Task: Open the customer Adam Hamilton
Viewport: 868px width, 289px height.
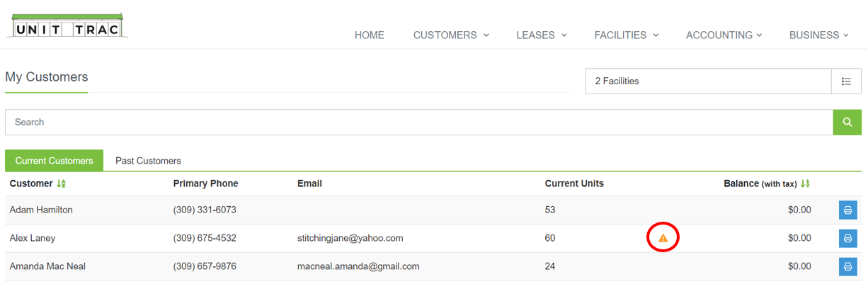Action: pos(41,210)
